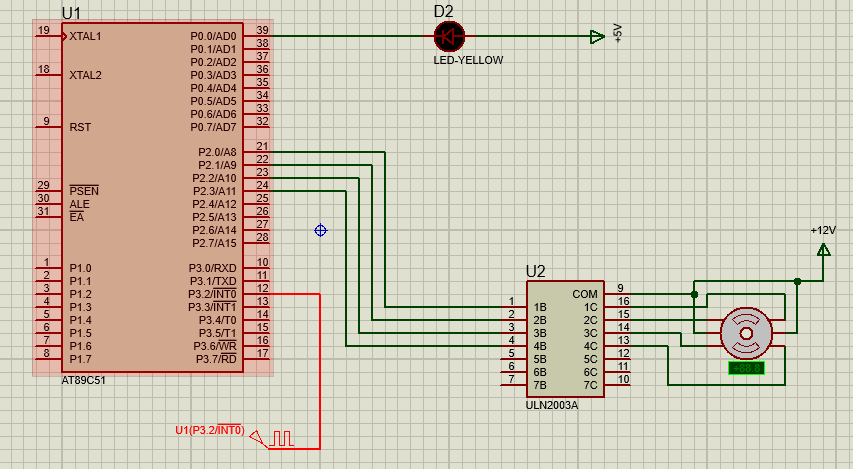853x469 pixels.
Task: Click the red U1(P3.2/INT0) generator label
Action: [x=210, y=430]
